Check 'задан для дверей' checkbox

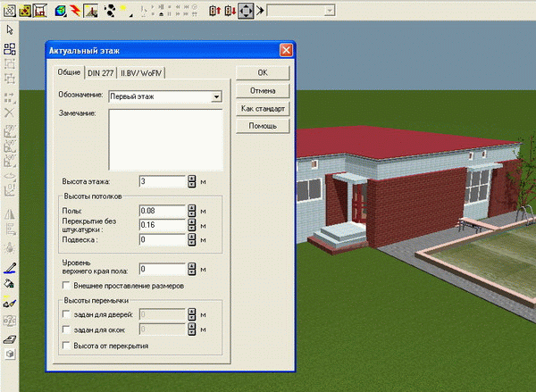pos(65,313)
